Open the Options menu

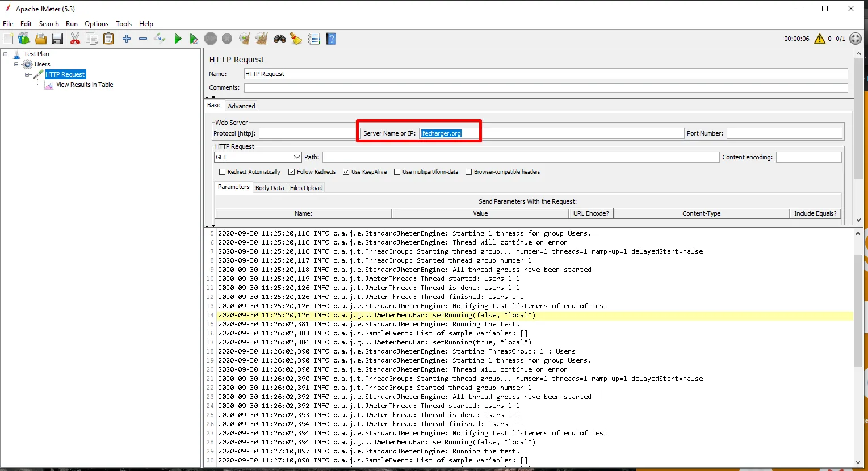(97, 24)
